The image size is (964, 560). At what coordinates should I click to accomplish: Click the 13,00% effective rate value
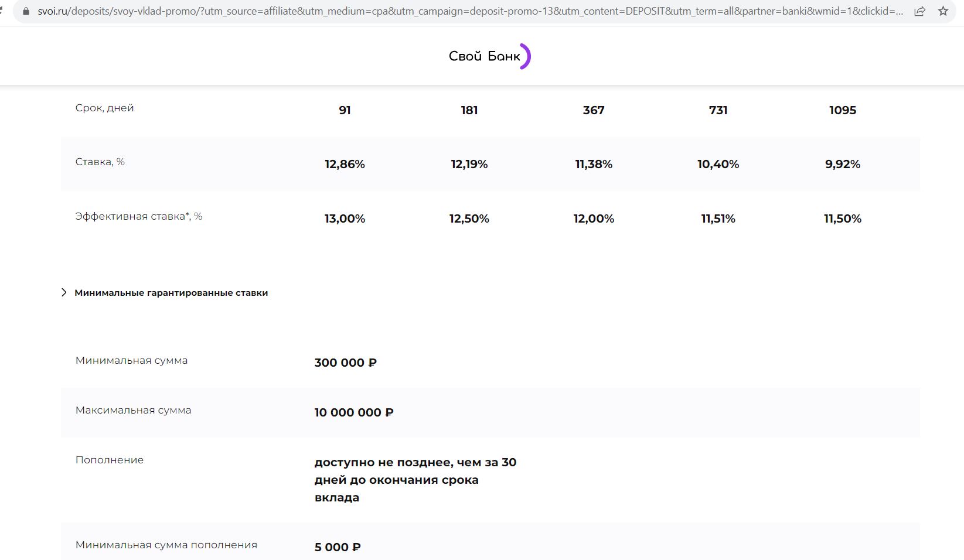pyautogui.click(x=345, y=219)
